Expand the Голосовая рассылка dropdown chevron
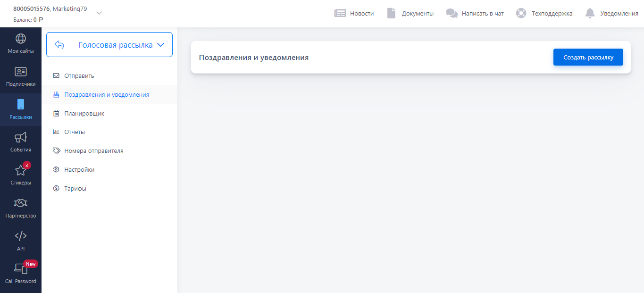Image resolution: width=644 pixels, height=293 pixels. (x=160, y=45)
